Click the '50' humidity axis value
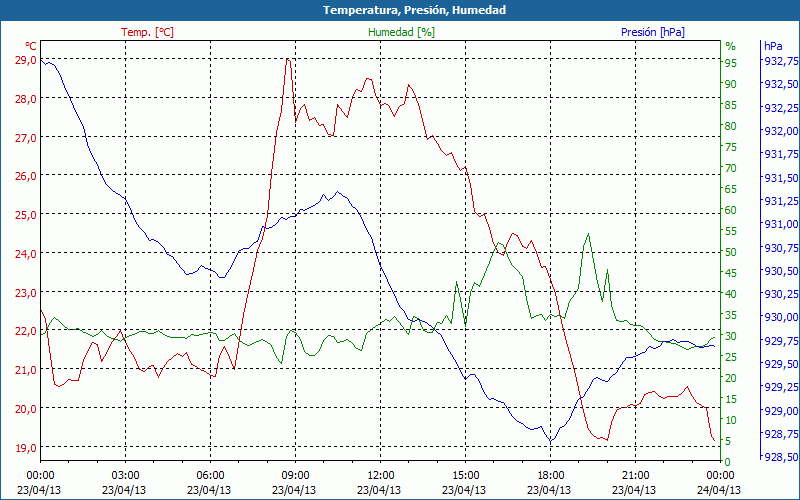Image resolution: width=800 pixels, height=500 pixels. coord(731,252)
